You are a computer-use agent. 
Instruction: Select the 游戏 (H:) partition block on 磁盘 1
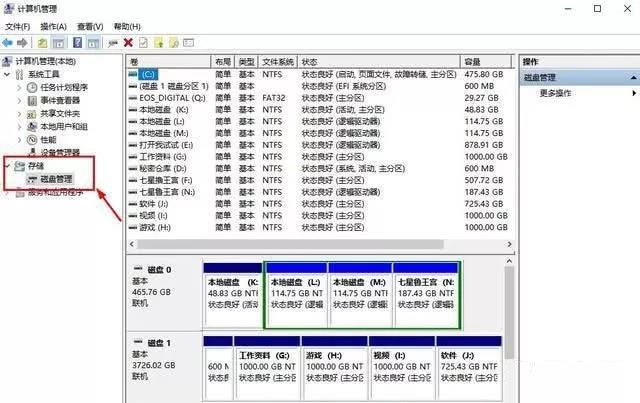tap(334, 368)
